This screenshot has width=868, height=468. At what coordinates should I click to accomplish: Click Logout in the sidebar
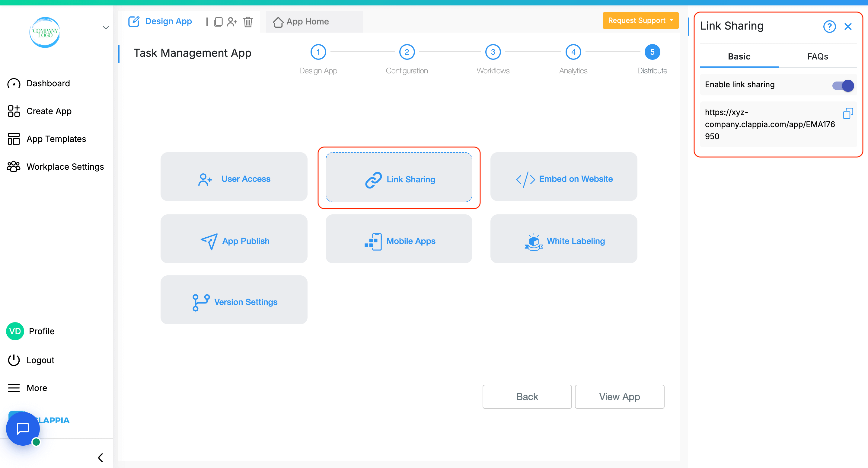pyautogui.click(x=40, y=360)
